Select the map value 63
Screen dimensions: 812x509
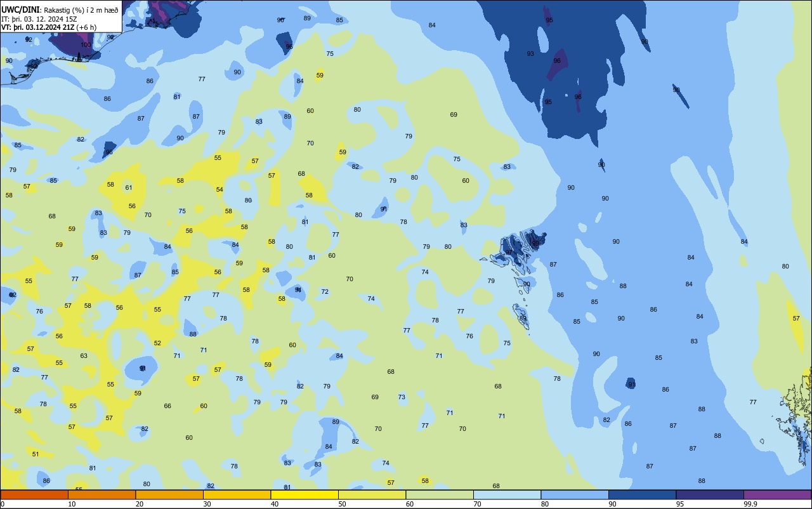click(84, 356)
